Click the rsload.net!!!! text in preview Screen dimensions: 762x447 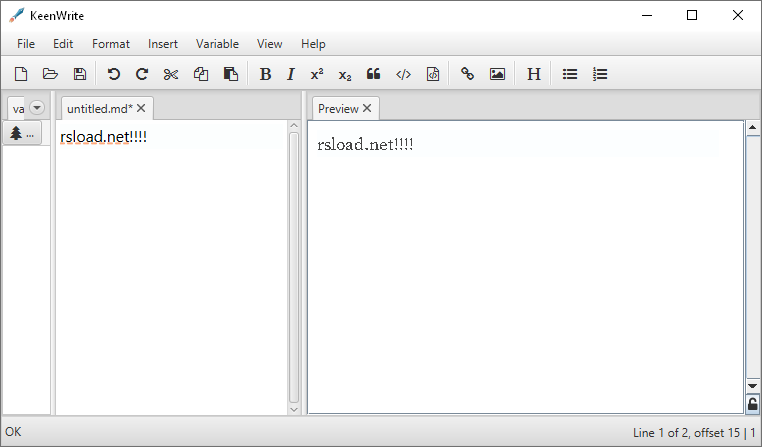(365, 145)
